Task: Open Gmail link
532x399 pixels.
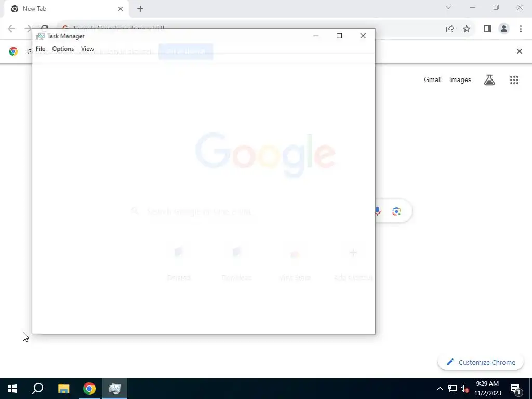Action: 433,79
